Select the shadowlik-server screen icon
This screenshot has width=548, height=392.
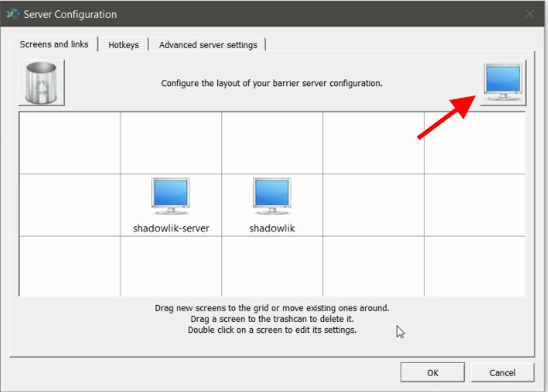click(x=170, y=196)
